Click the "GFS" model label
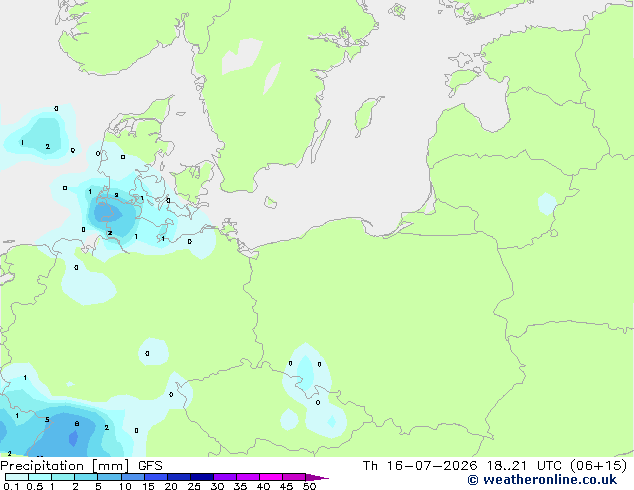This screenshot has width=634, height=490. point(150,466)
